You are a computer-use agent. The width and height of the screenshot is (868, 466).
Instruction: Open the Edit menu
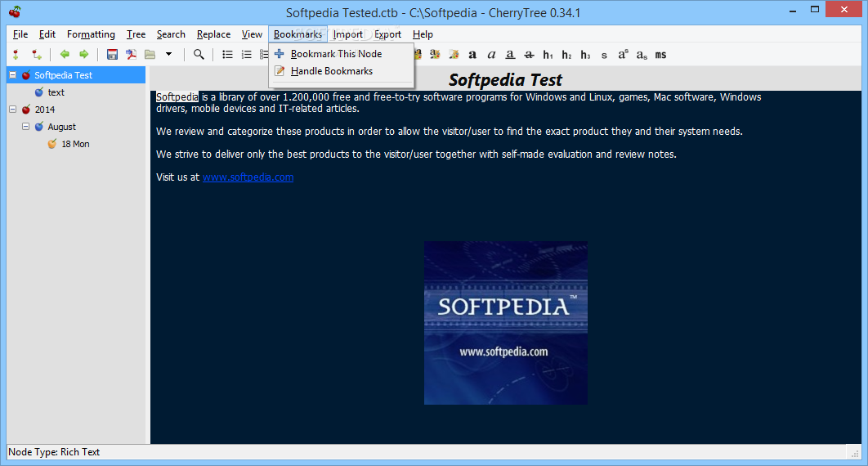click(47, 34)
